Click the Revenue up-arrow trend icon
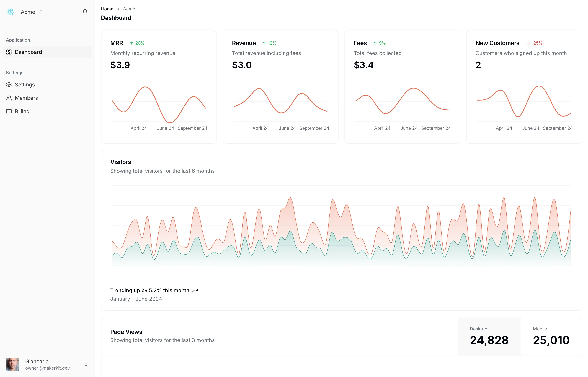 264,43
